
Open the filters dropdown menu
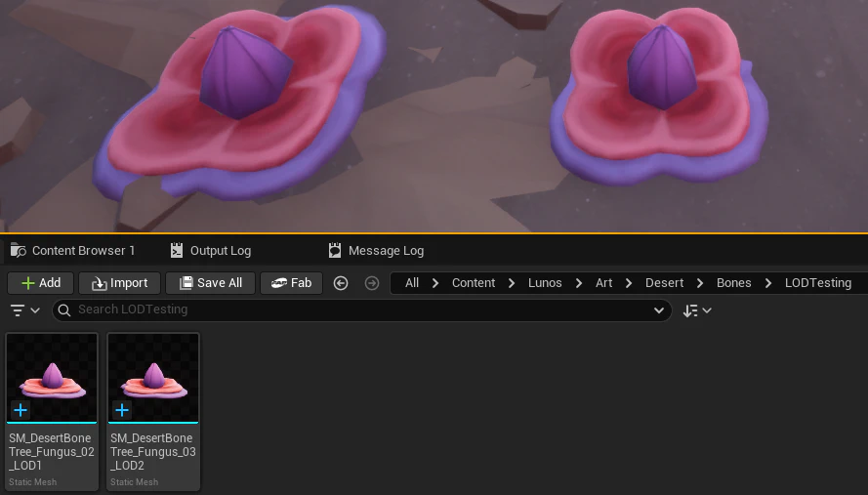coord(25,310)
